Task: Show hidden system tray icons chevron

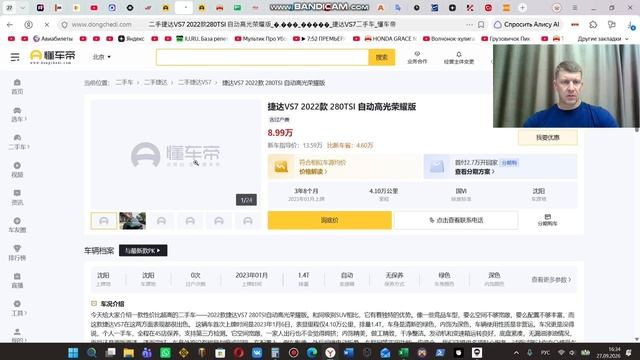Action: pyautogui.click(x=516, y=353)
